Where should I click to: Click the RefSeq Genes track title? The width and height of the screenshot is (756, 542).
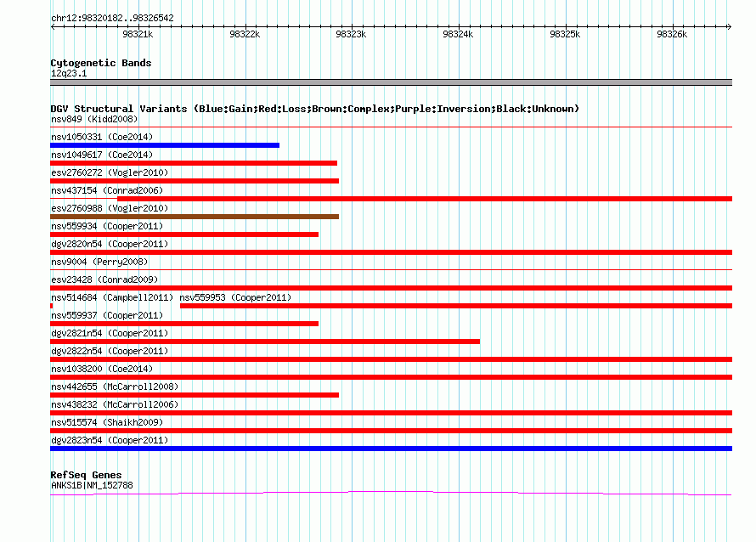[x=87, y=475]
